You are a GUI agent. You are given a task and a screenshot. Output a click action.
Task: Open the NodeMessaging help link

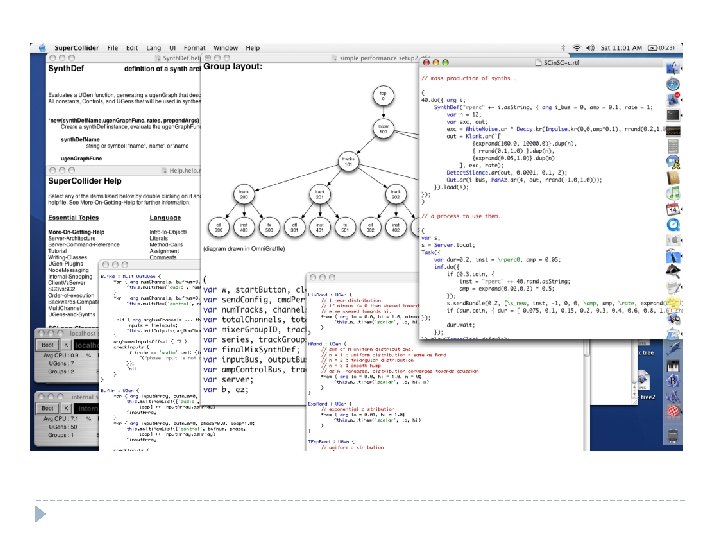[68, 270]
